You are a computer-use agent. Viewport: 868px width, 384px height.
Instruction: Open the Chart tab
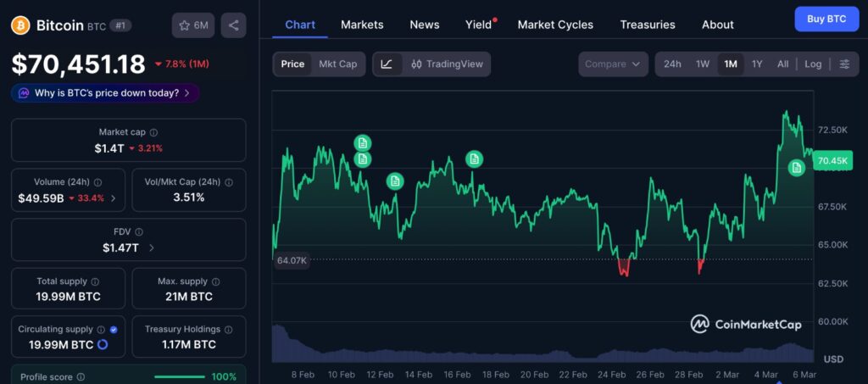click(x=300, y=25)
